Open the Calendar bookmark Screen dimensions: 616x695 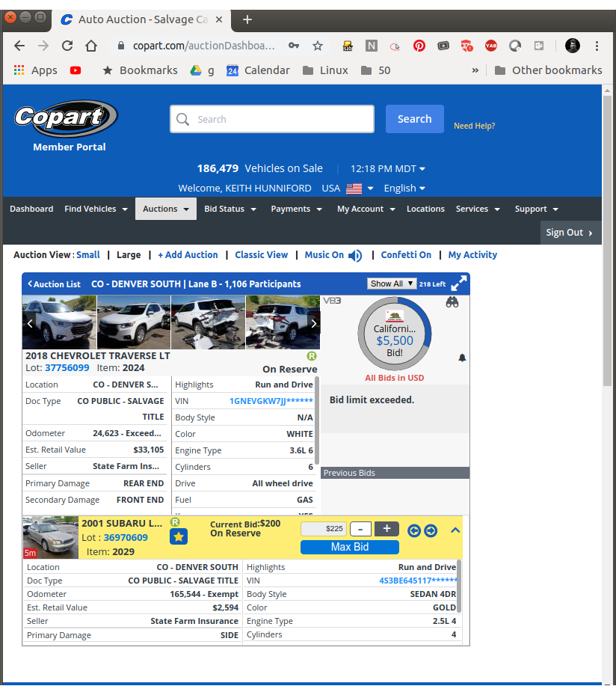point(258,70)
